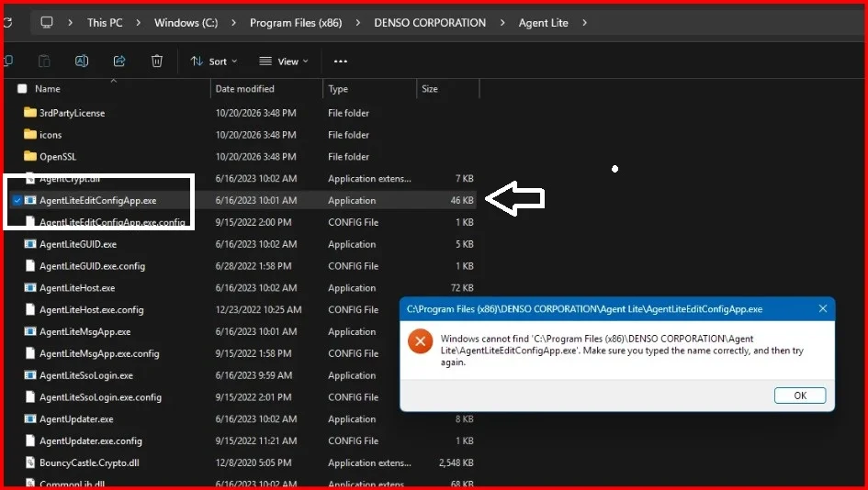Click the 12/23/2022 10:25 AM date cell
868x490 pixels.
pos(258,310)
